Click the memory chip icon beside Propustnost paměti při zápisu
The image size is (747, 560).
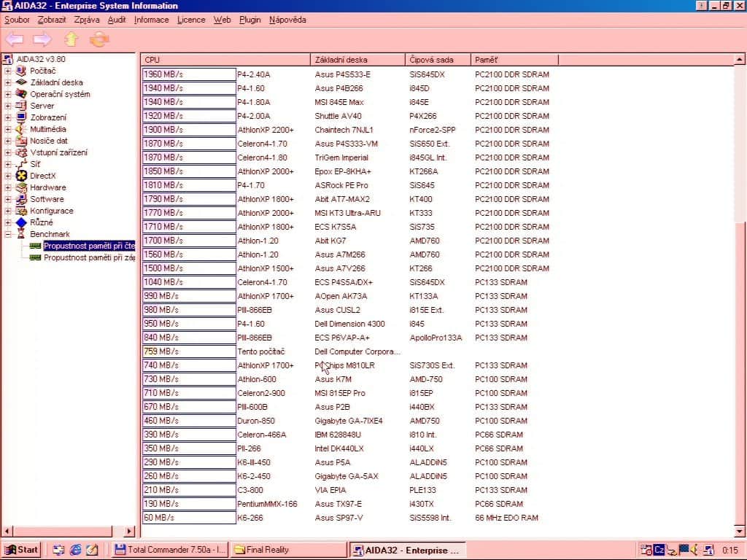35,257
